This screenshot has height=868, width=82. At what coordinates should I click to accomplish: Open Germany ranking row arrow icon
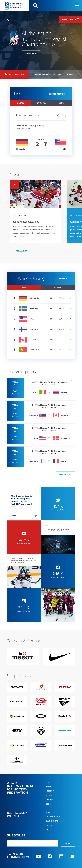pos(70,298)
